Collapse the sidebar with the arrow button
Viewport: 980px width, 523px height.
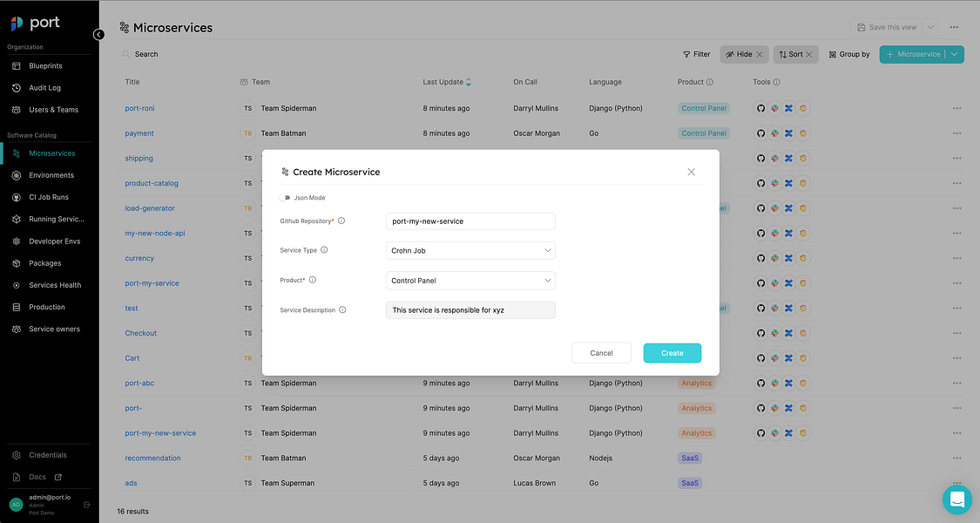pyautogui.click(x=98, y=35)
